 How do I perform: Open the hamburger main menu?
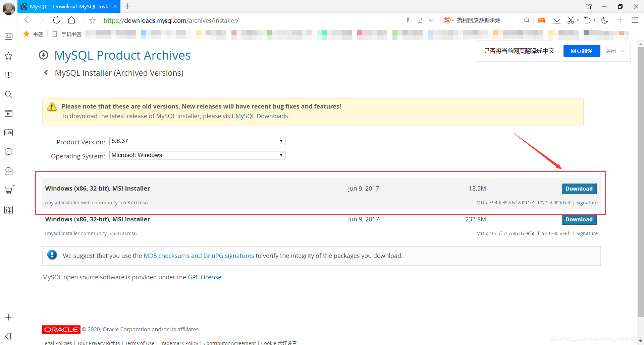(x=635, y=20)
